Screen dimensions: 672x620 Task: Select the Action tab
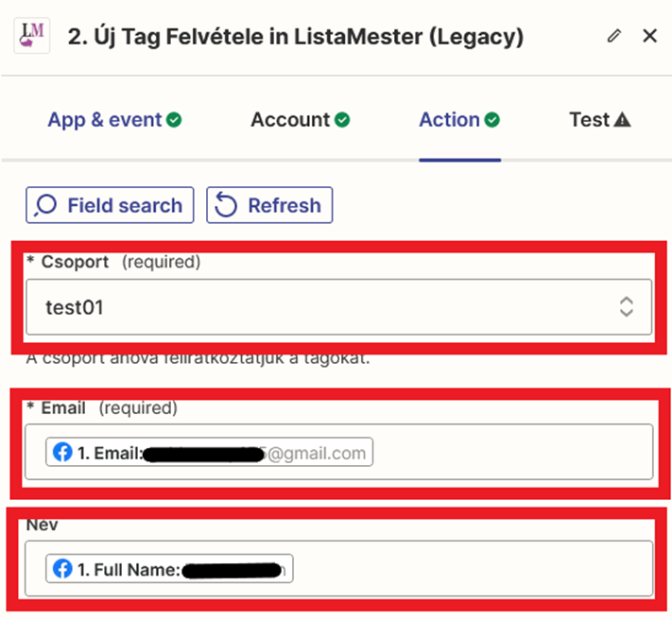[x=459, y=119]
